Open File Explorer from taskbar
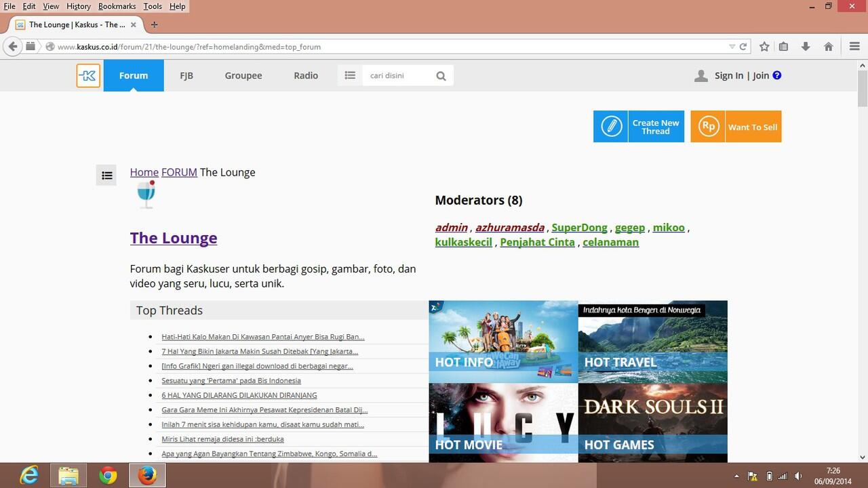The height and width of the screenshot is (488, 868). pos(68,476)
